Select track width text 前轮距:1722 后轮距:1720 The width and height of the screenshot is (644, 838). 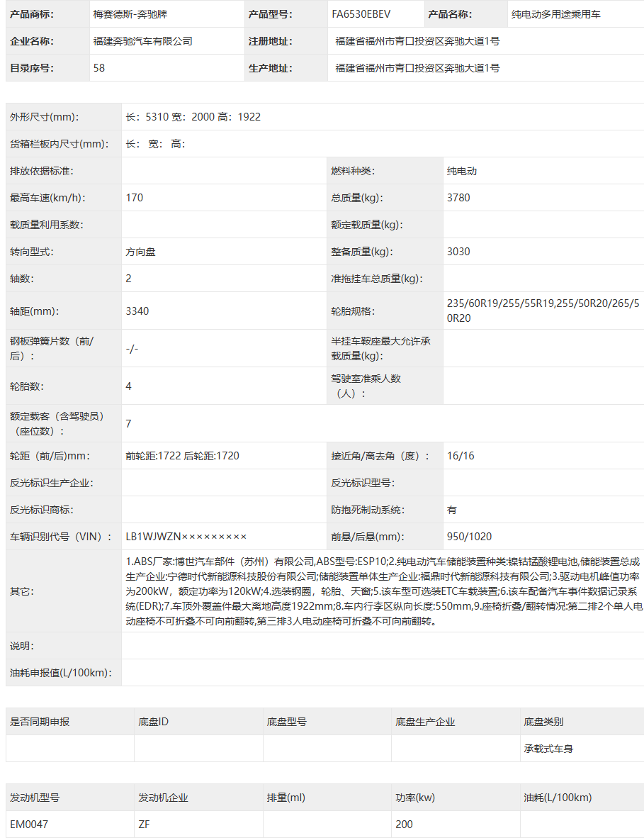click(x=182, y=456)
